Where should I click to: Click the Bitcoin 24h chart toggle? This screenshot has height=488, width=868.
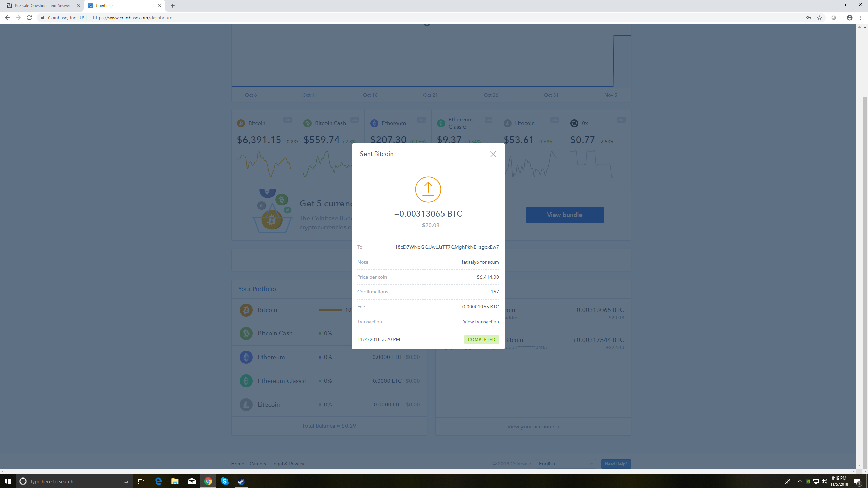(x=288, y=120)
